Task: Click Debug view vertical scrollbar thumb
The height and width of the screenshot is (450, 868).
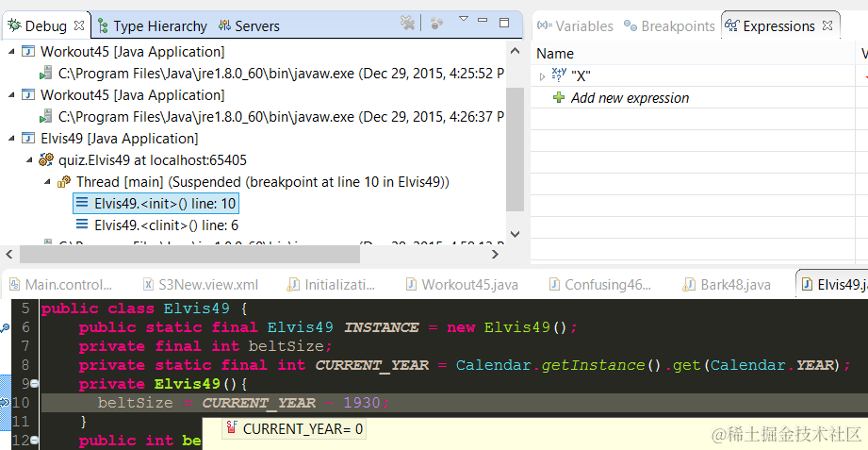Action: tap(515, 149)
